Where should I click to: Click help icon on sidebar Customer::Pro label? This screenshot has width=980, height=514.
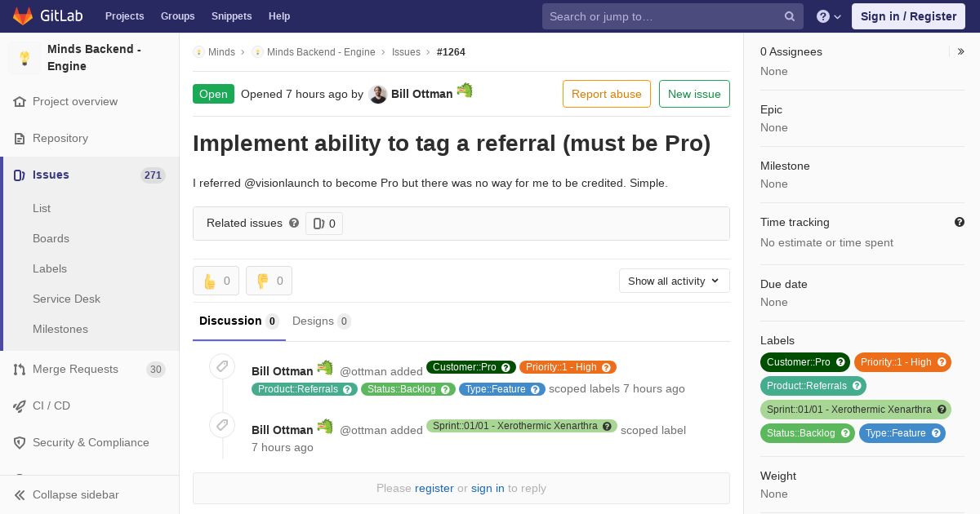[x=840, y=362]
